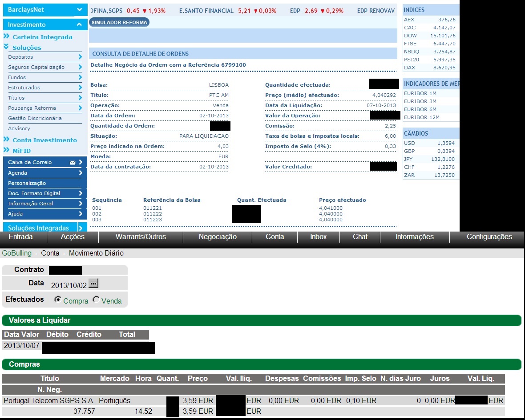This screenshot has height=420, width=525.
Task: Expand Ajuda menu arrow
Action: (x=81, y=214)
